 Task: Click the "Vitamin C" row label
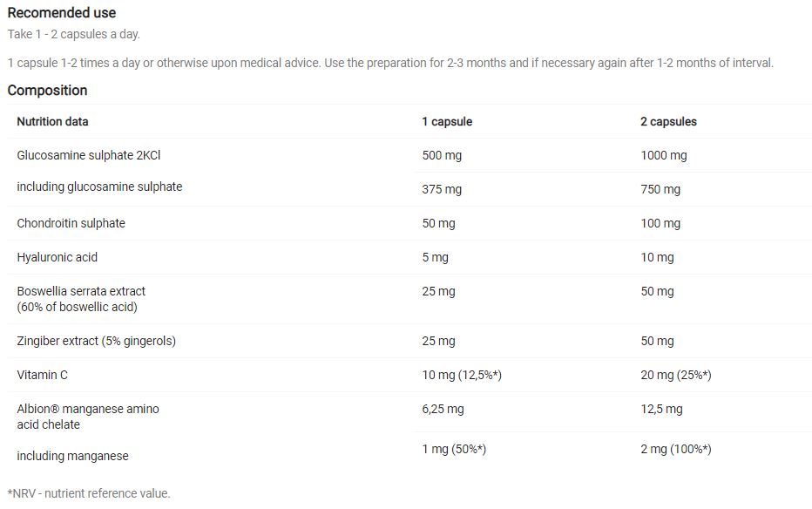click(x=42, y=375)
